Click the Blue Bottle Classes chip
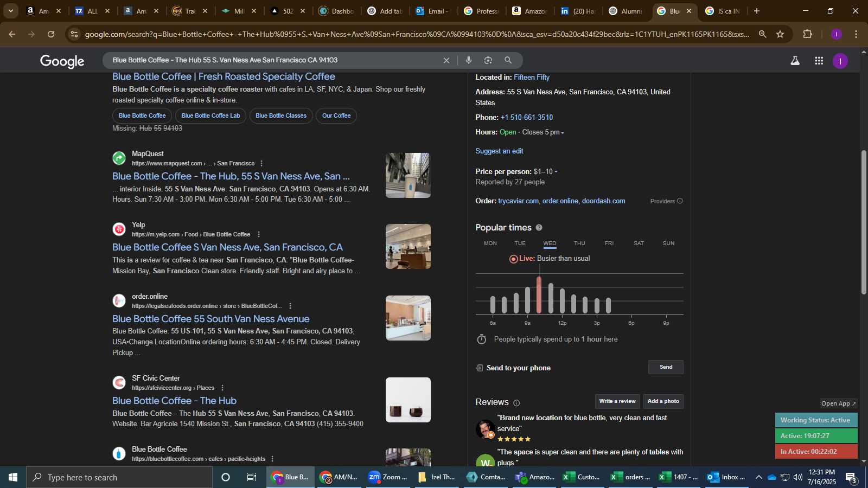Image resolution: width=868 pixels, height=488 pixels. coord(281,115)
